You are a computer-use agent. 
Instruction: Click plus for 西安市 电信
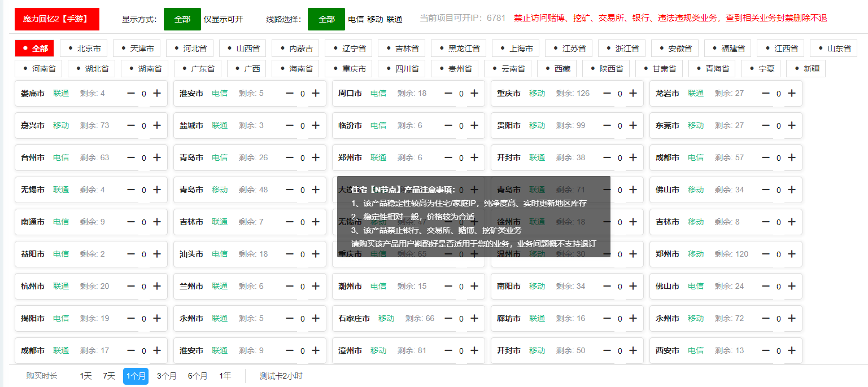click(x=791, y=350)
